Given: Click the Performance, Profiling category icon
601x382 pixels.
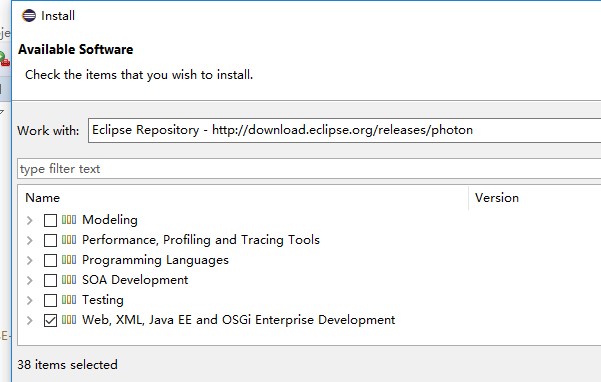Looking at the screenshot, I should pyautogui.click(x=69, y=239).
